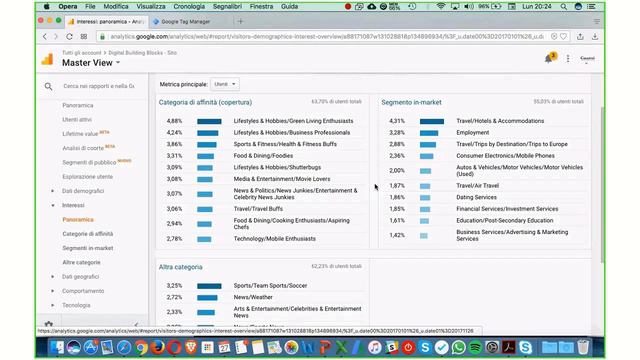Open Utenti attivi report in sidebar
The width and height of the screenshot is (640, 360).
click(77, 120)
